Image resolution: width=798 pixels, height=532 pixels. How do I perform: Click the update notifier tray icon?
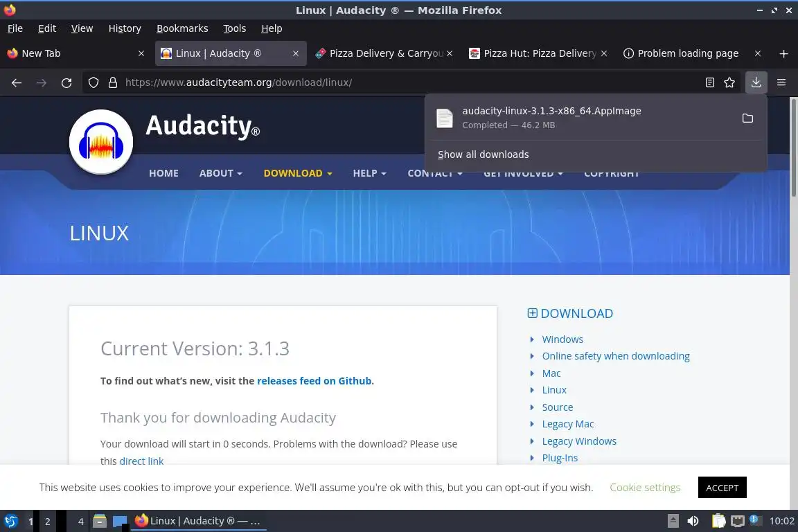click(755, 520)
